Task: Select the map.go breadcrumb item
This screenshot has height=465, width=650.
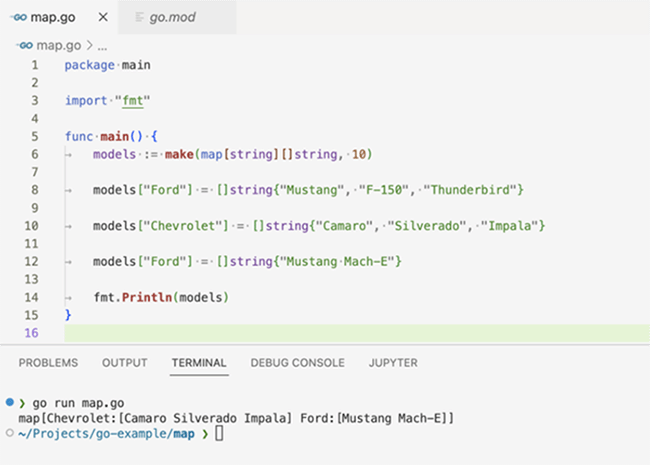Action: (58, 45)
